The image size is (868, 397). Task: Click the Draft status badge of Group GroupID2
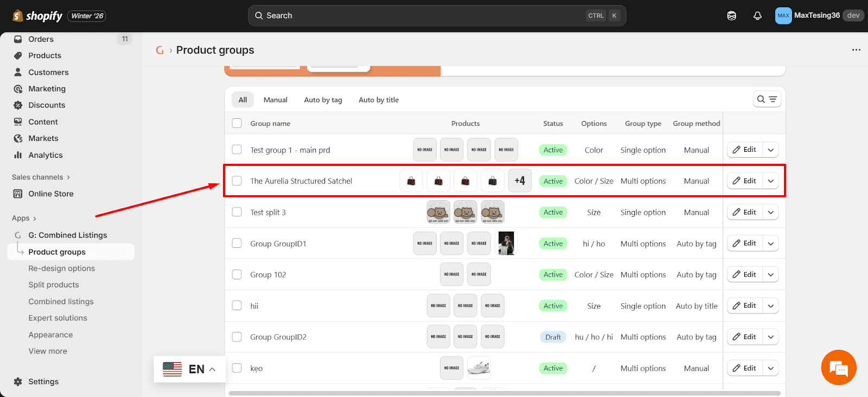pos(553,337)
